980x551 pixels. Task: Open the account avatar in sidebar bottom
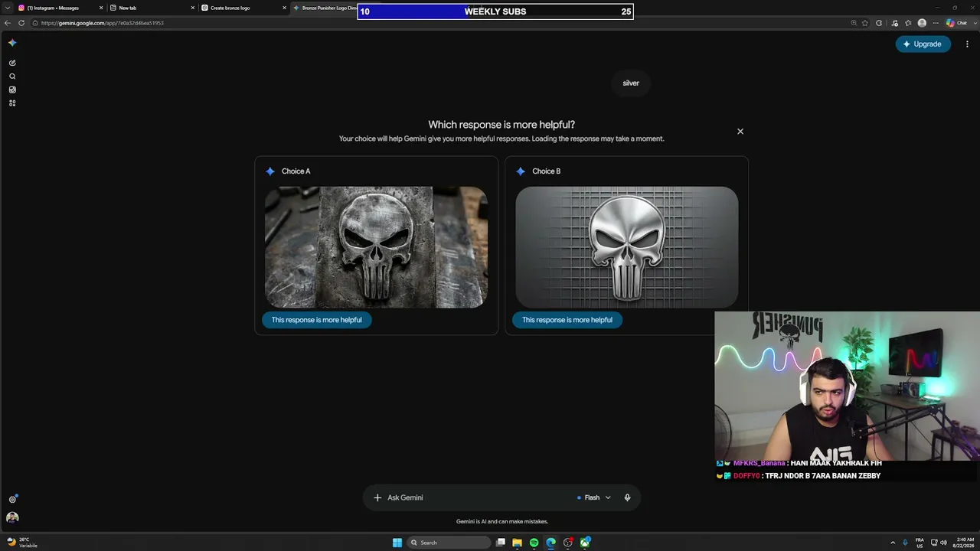point(12,518)
